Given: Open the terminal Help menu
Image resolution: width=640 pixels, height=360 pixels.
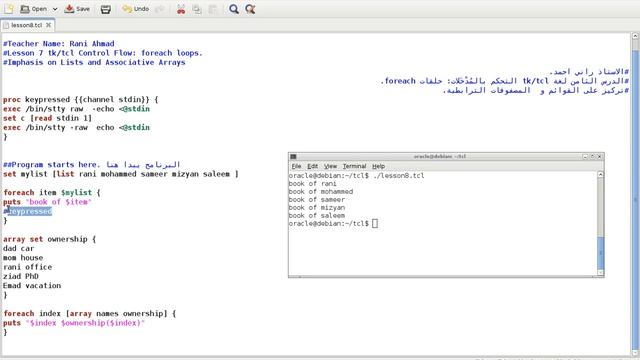Looking at the screenshot, I should click(378, 166).
